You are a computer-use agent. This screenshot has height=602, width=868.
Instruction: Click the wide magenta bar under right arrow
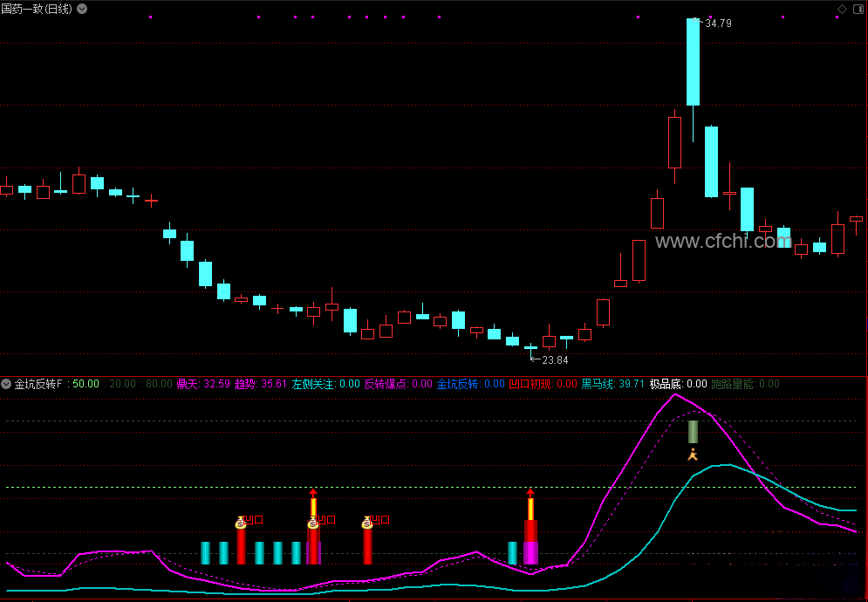tap(531, 553)
